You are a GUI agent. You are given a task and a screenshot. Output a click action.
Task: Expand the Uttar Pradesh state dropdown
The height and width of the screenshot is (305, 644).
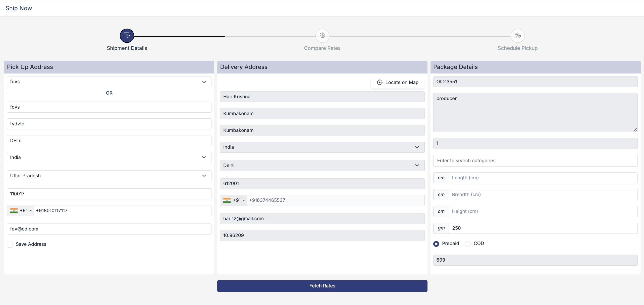pyautogui.click(x=109, y=176)
